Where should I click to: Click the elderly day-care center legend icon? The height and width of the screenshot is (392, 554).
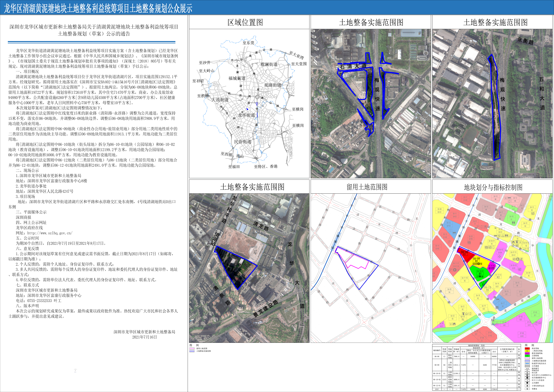[x=527, y=375]
